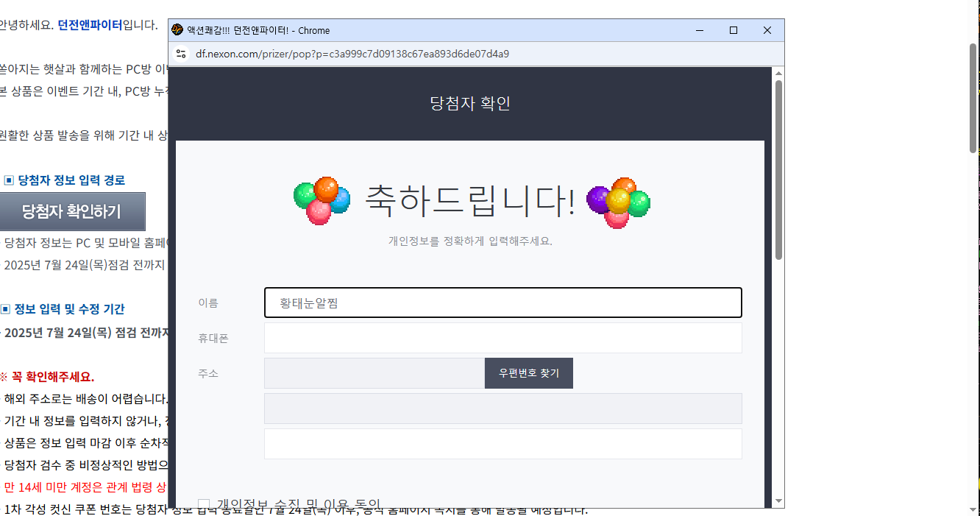The image size is (980, 516).
Task: Check the 개인정보 수집 및 이용 동의 checkbox
Action: coord(204,504)
